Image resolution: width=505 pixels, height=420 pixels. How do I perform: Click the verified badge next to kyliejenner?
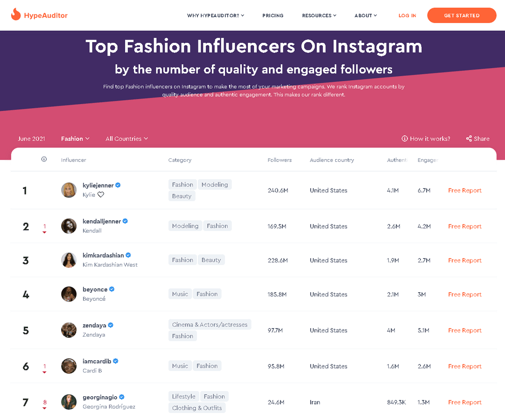[118, 185]
